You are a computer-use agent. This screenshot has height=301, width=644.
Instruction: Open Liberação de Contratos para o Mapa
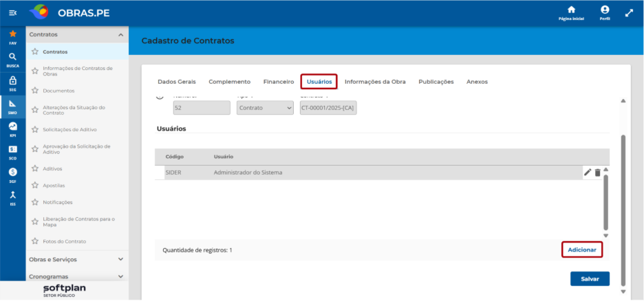(x=79, y=222)
